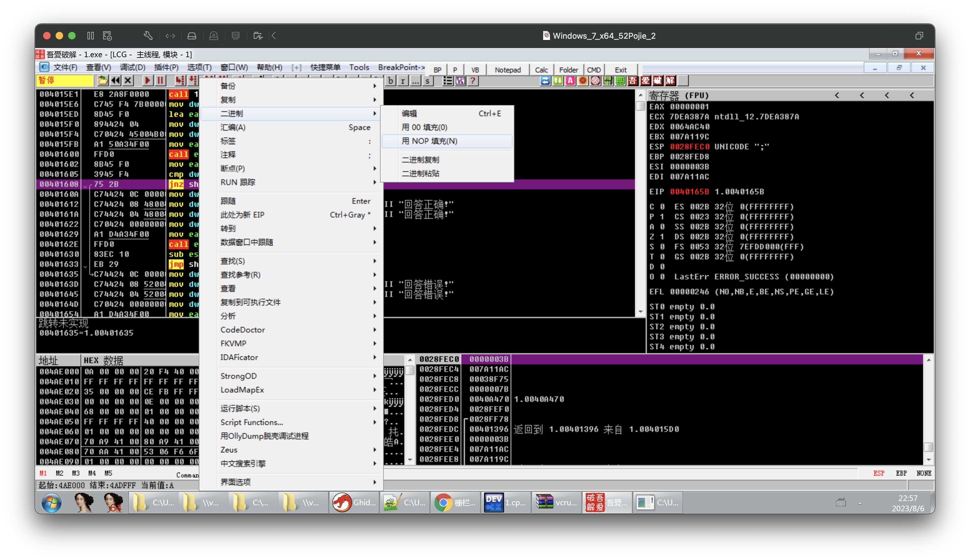Expand the '查找(S)' submenu
The image size is (970, 560).
tap(292, 261)
